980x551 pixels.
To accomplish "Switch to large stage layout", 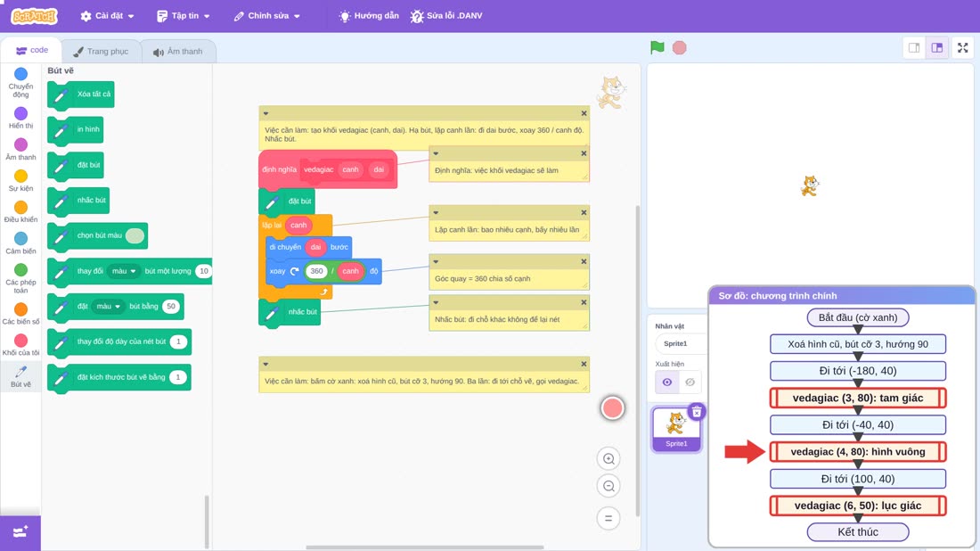I will [x=937, y=47].
